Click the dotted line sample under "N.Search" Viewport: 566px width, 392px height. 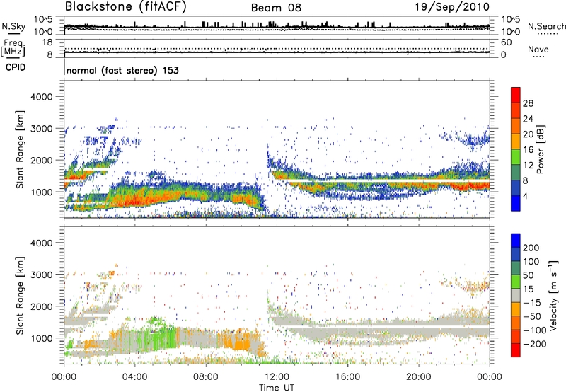(x=548, y=33)
